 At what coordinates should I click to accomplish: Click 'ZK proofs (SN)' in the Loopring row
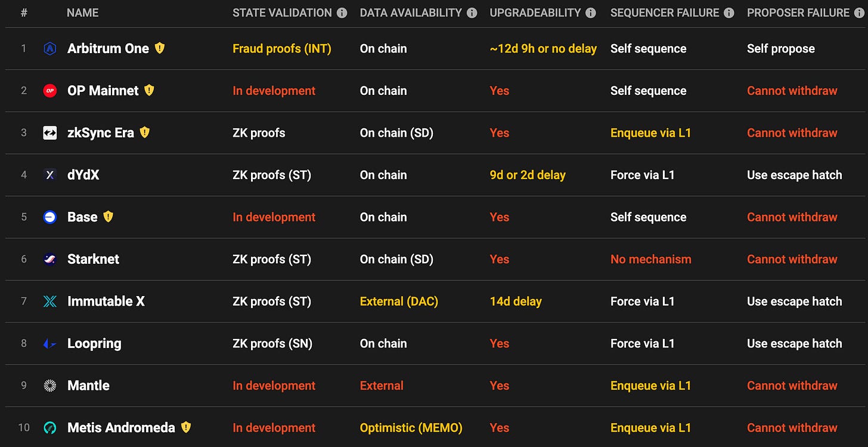(272, 344)
